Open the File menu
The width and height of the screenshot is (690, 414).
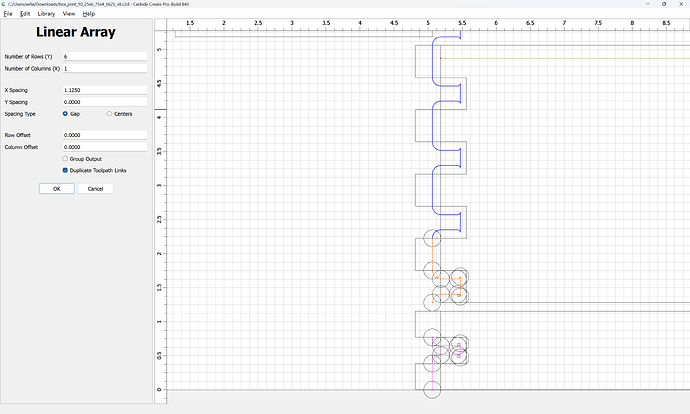click(x=8, y=14)
